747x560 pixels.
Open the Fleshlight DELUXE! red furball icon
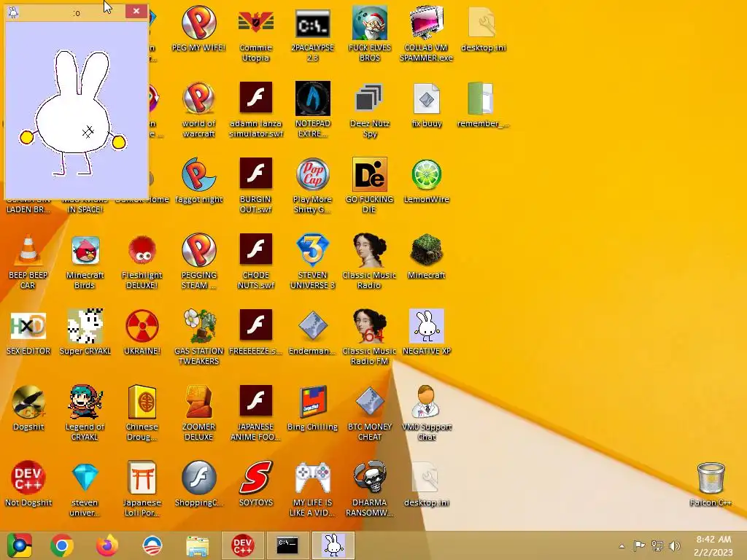tap(142, 250)
